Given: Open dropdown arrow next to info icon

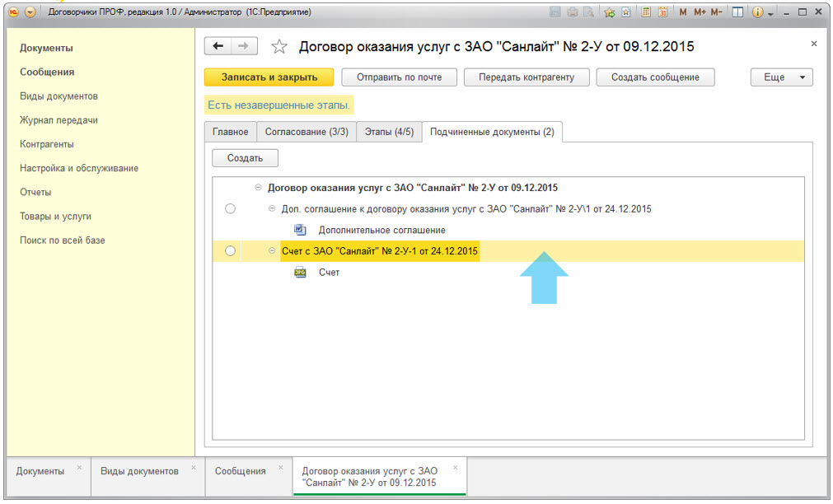Looking at the screenshot, I should click(x=770, y=13).
